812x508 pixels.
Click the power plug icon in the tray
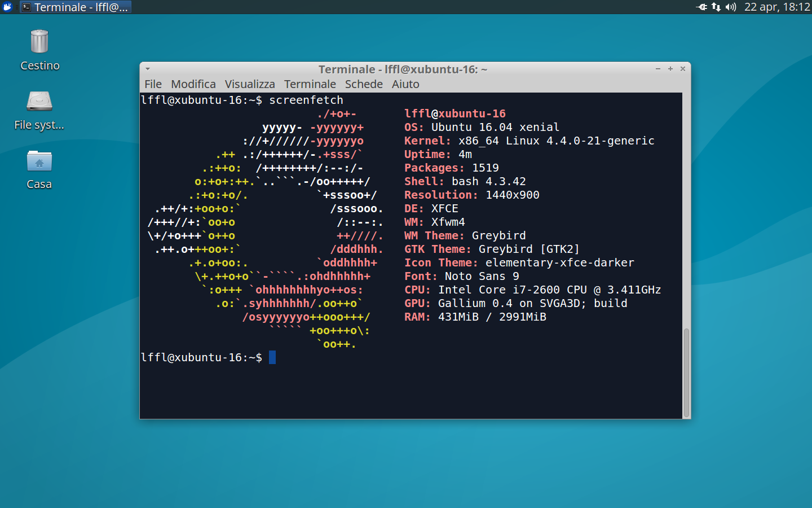tap(703, 7)
